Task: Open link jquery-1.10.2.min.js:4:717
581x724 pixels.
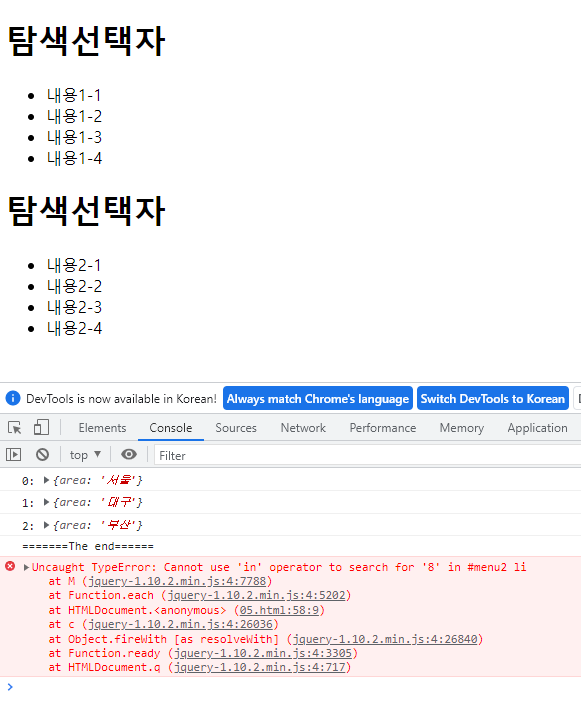Action: pyautogui.click(x=260, y=667)
